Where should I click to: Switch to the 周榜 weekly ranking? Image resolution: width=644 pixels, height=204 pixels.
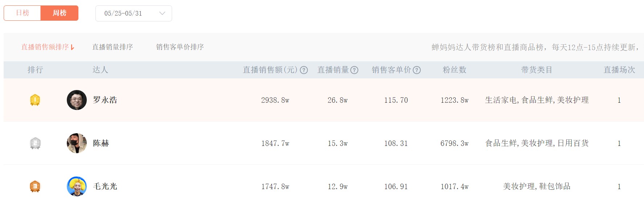coord(60,13)
